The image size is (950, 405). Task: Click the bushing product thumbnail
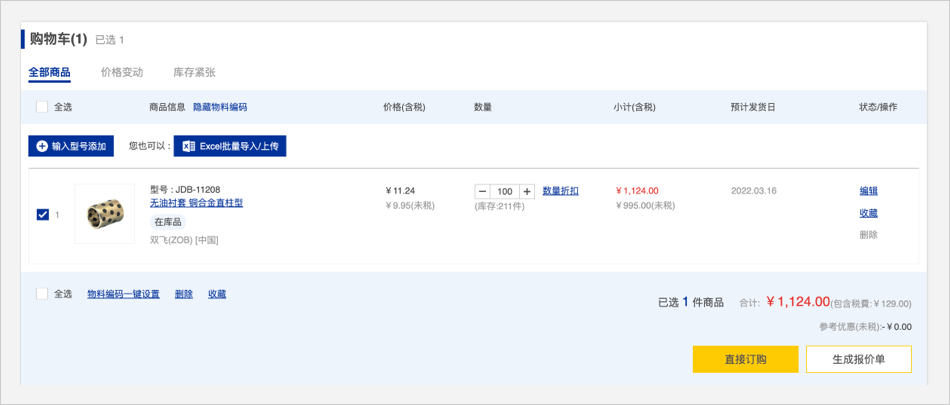104,214
